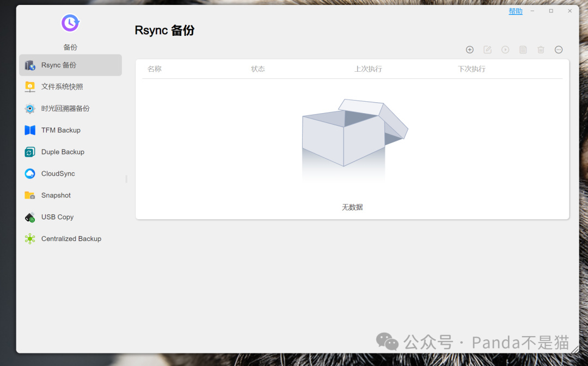Click the 时光回溯器备份 sidebar icon
This screenshot has width=588, height=366.
(x=30, y=109)
